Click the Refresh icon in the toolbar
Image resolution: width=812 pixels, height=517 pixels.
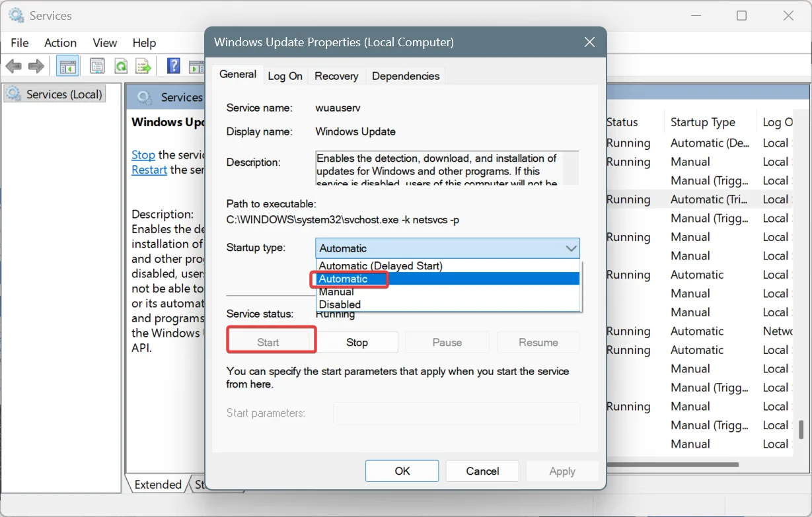(121, 66)
